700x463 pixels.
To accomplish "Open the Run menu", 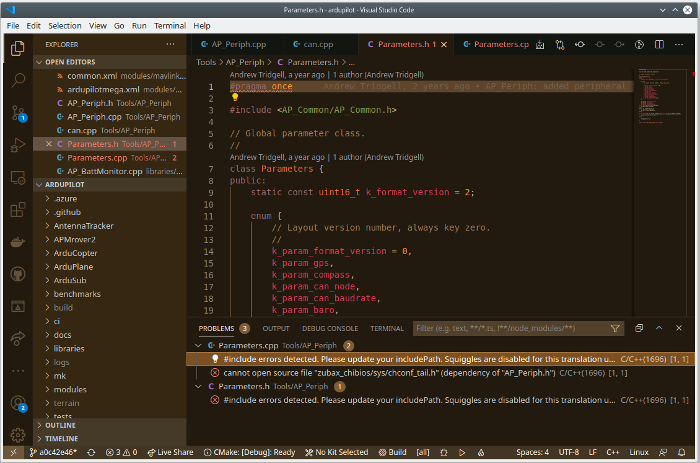I will 139,26.
